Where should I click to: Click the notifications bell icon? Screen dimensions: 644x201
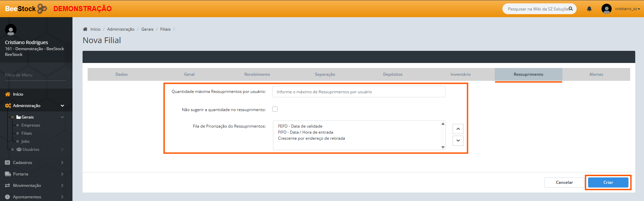click(x=589, y=9)
